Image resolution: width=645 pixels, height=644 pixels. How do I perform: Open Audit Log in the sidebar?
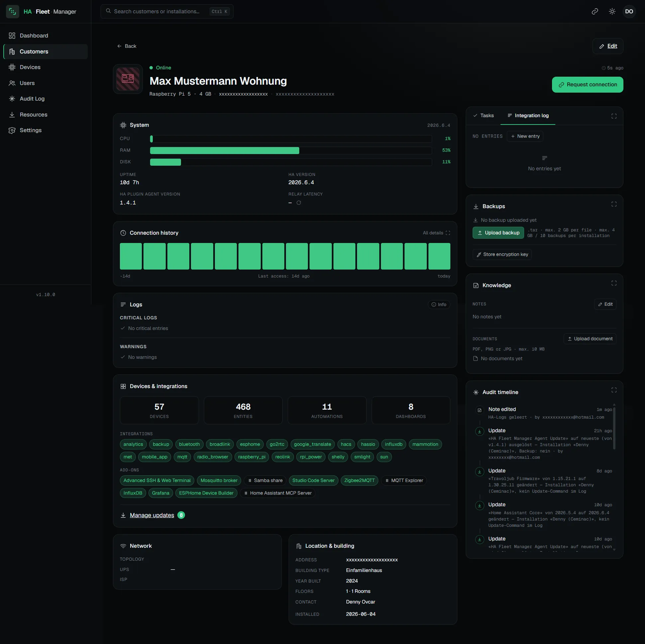click(x=46, y=99)
